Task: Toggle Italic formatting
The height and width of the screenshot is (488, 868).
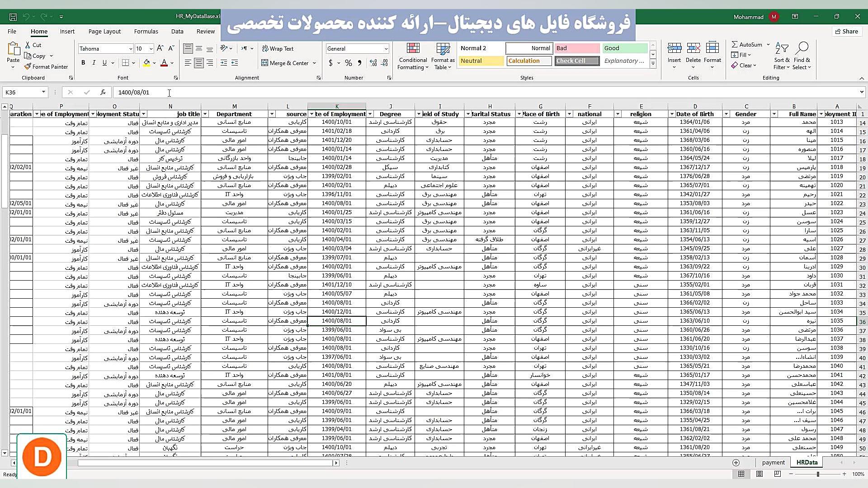Action: point(94,63)
